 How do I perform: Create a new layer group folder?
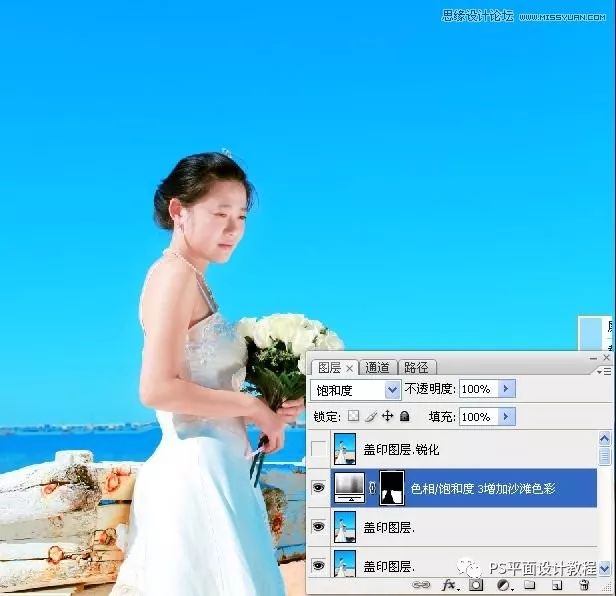pos(530,585)
